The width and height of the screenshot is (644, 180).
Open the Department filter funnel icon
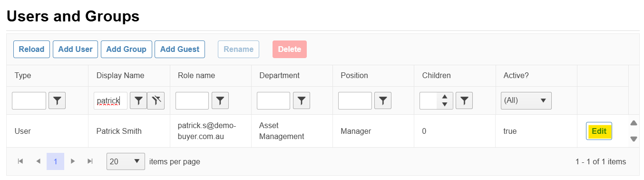[302, 100]
